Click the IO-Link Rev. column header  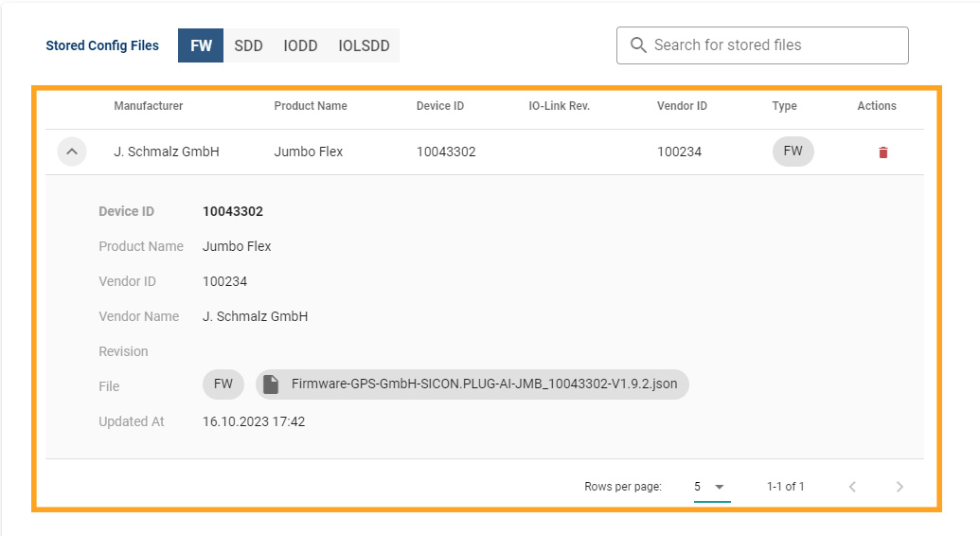(559, 106)
